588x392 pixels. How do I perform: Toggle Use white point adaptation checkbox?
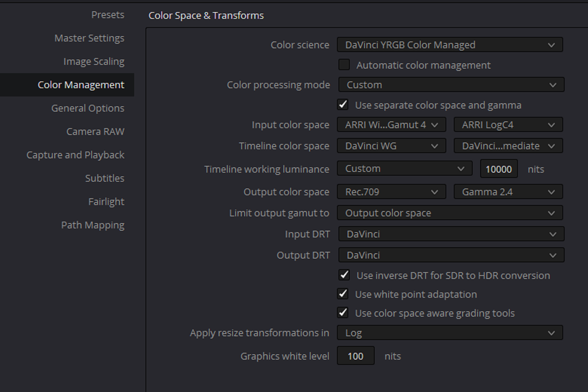pyautogui.click(x=343, y=294)
